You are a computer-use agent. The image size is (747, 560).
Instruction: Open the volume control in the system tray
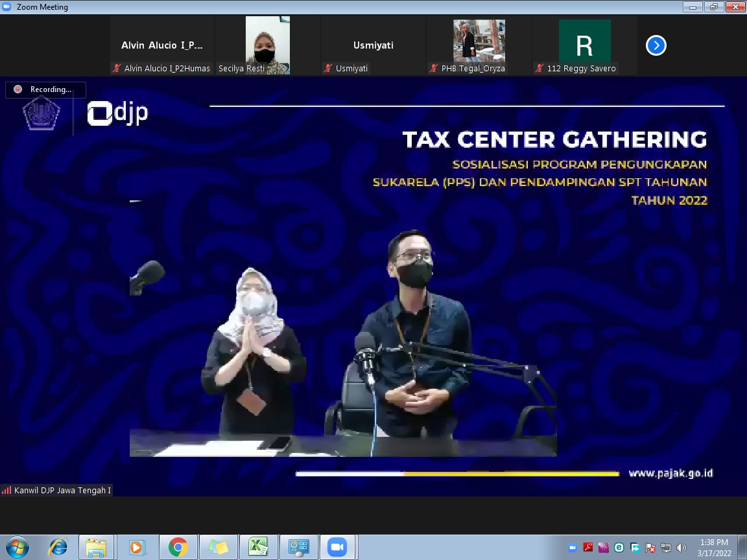tap(682, 548)
